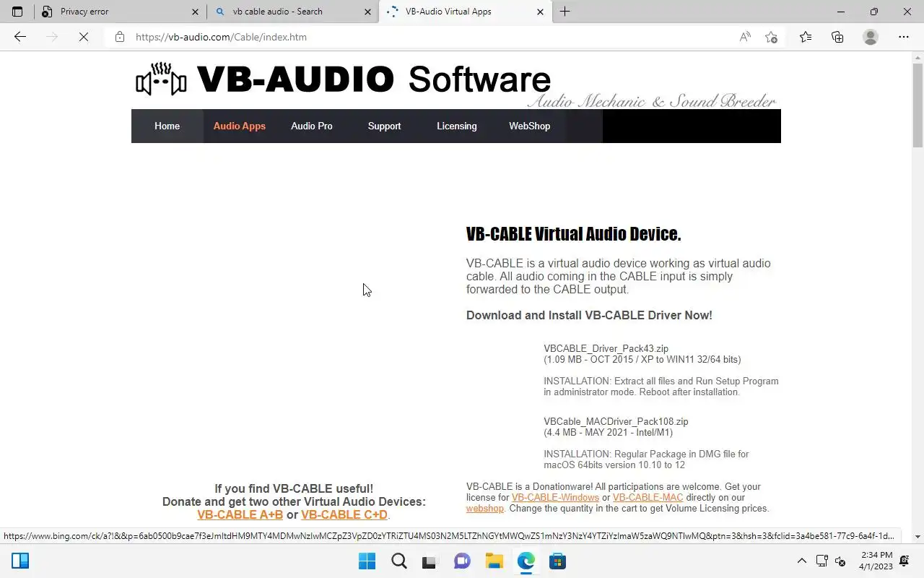Open the Windows Start menu
This screenshot has width=924, height=578.
(x=367, y=561)
